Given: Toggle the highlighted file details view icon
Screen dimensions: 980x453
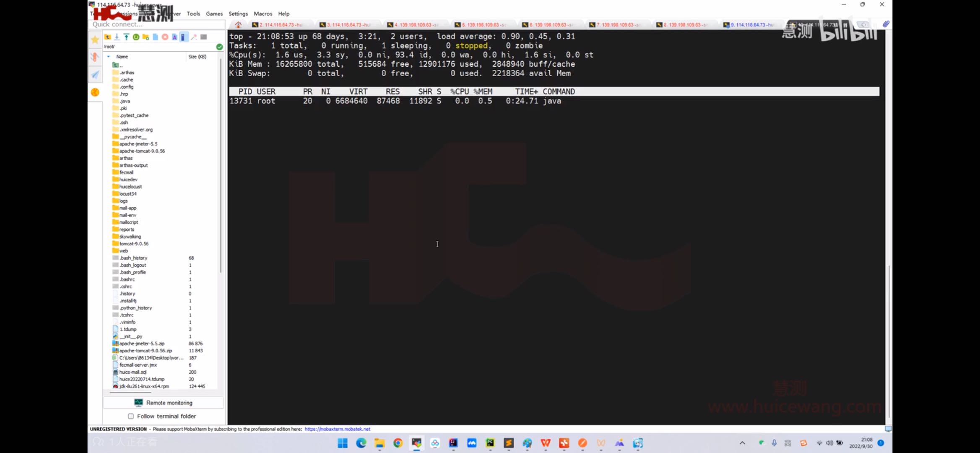Looking at the screenshot, I should (183, 37).
